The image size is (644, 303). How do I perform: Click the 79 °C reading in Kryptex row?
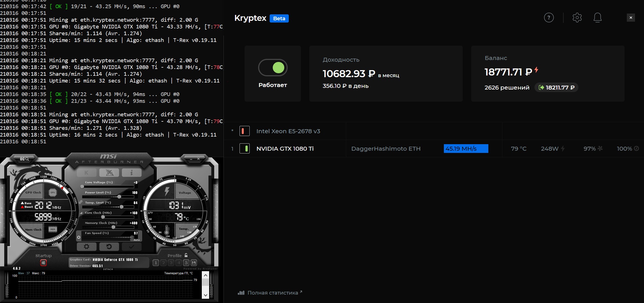pos(519,149)
